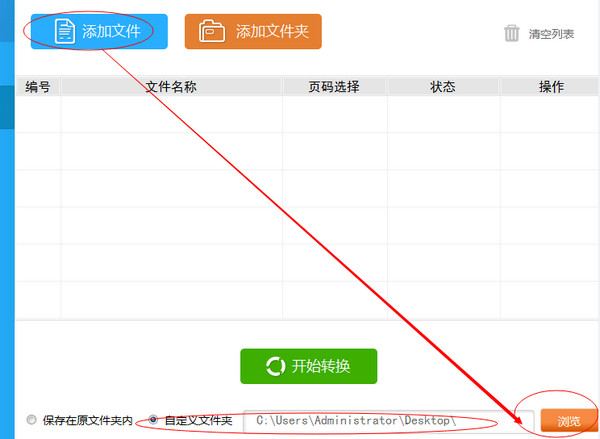The width and height of the screenshot is (600, 439).
Task: Click the output path field showing C:\Users\Administrator\Desktop\
Action: point(388,421)
